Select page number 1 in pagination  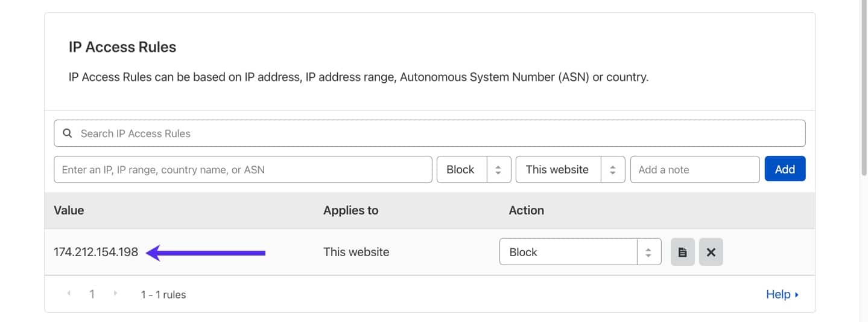(92, 294)
